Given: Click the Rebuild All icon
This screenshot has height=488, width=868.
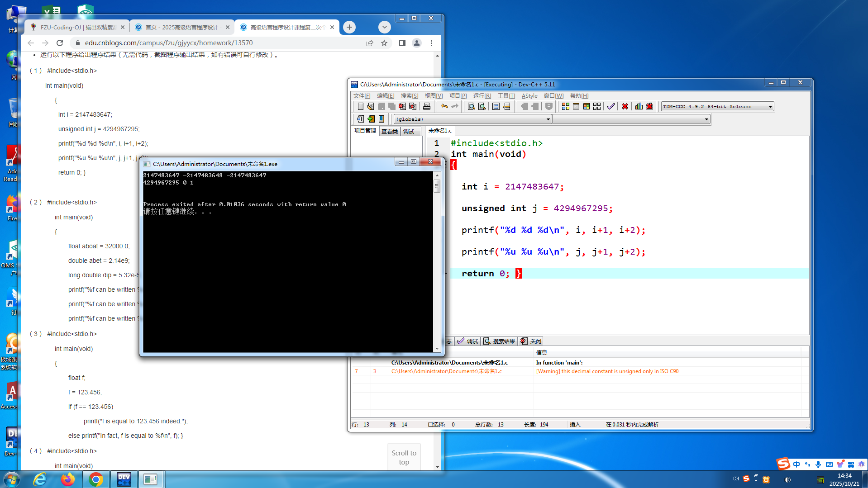Looking at the screenshot, I should coord(597,106).
